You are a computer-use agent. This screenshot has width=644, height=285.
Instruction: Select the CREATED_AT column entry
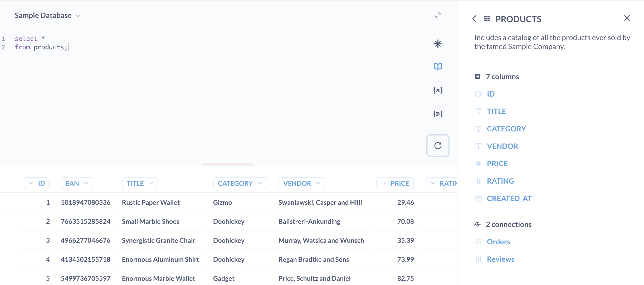pos(509,198)
